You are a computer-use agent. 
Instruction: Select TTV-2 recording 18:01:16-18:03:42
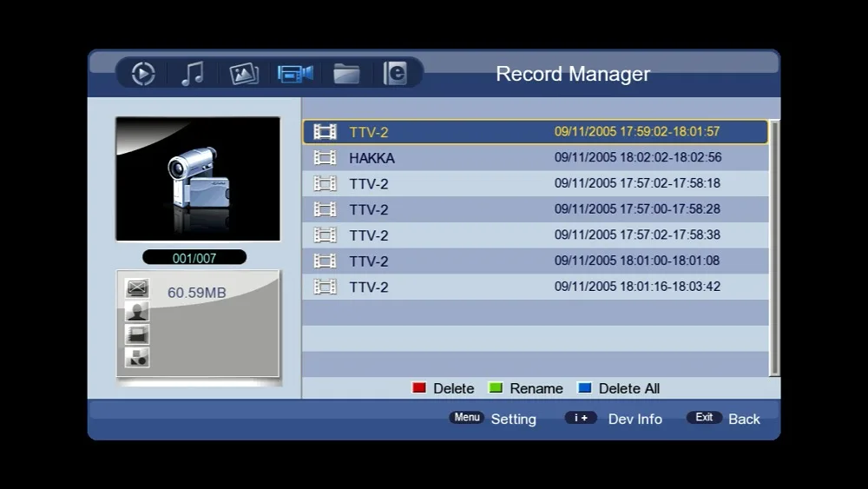point(536,287)
